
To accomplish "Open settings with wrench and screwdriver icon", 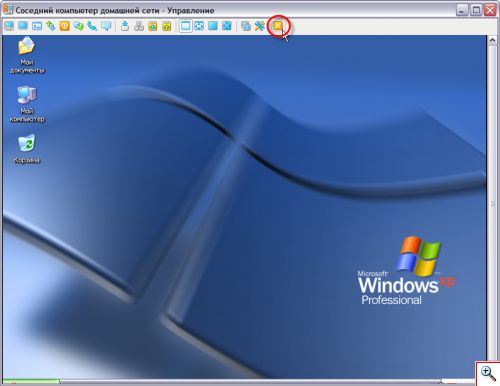I will click(x=260, y=26).
